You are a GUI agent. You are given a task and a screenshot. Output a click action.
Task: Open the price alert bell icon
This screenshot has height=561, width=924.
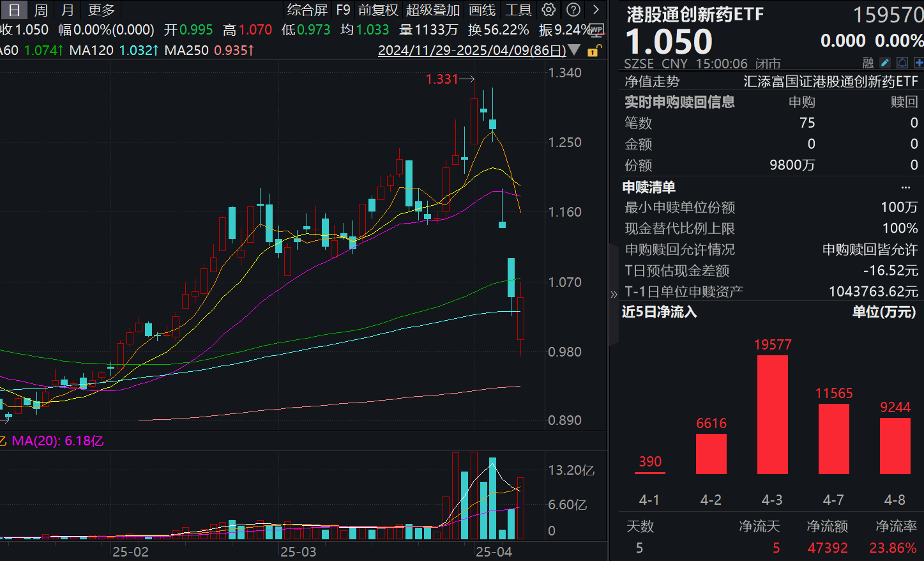click(902, 63)
